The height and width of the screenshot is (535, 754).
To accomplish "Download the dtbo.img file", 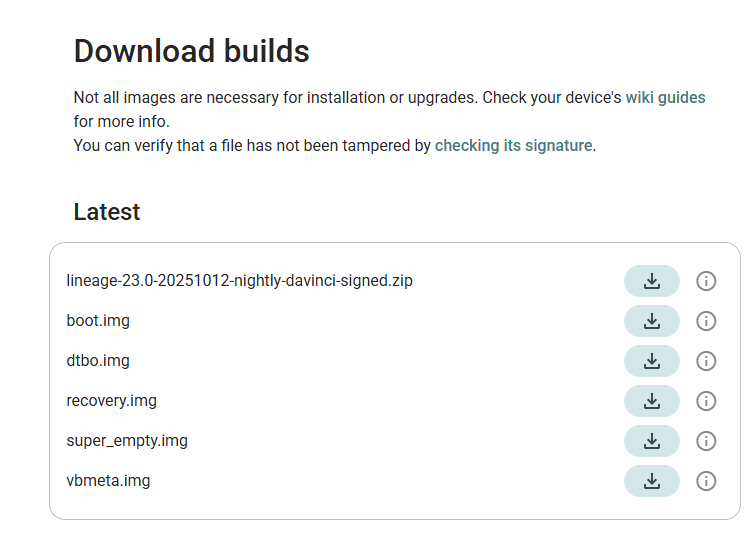I will click(651, 361).
